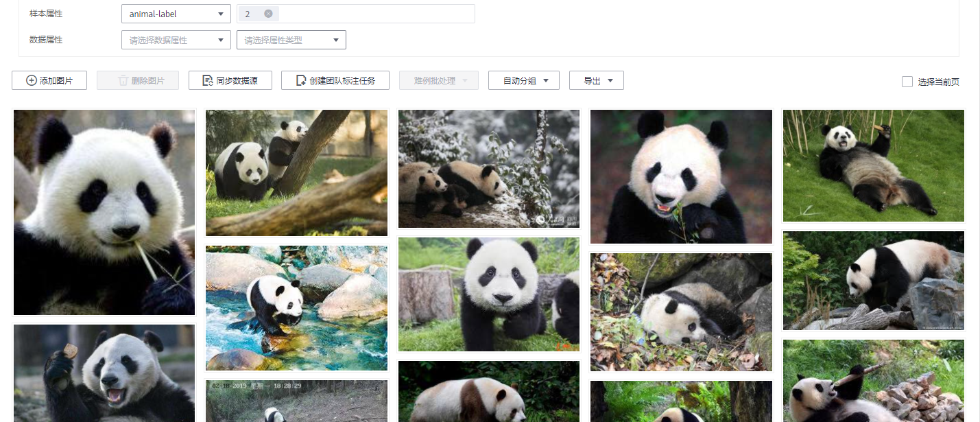
Task: Open the attribute type dropdown
Action: click(x=291, y=40)
